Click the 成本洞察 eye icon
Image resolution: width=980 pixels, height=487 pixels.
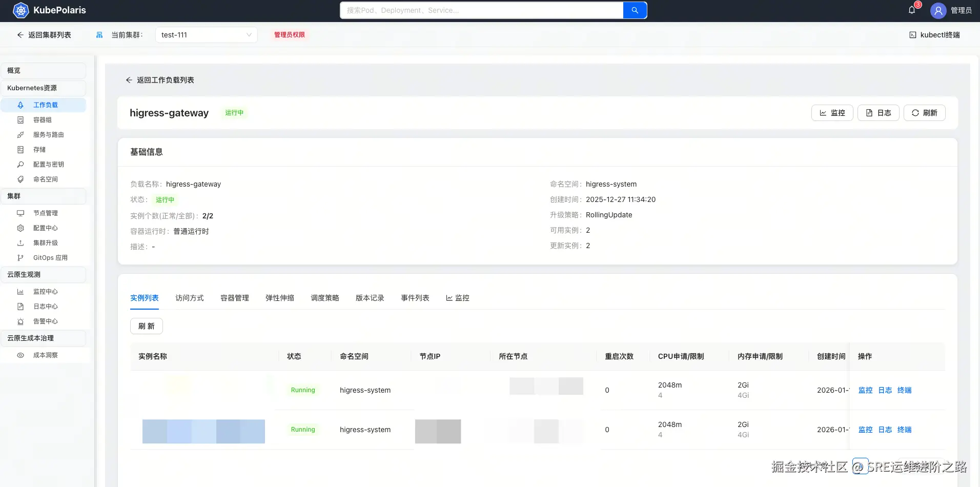[x=21, y=355]
